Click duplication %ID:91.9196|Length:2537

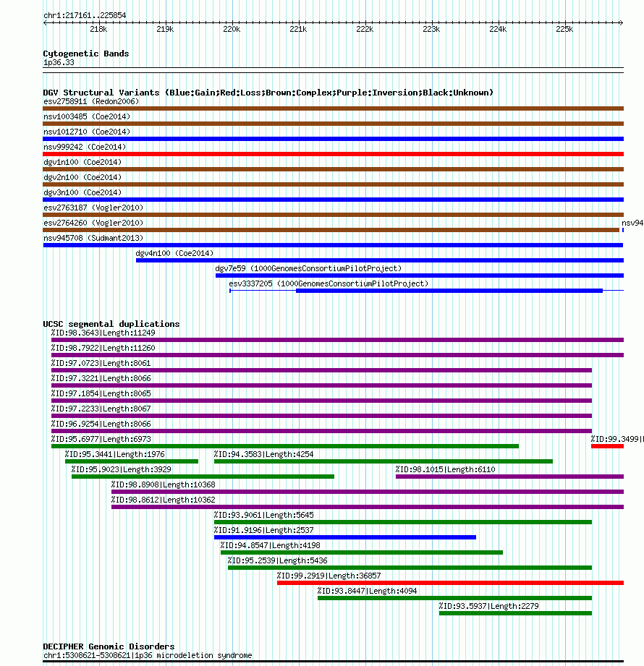263,530
